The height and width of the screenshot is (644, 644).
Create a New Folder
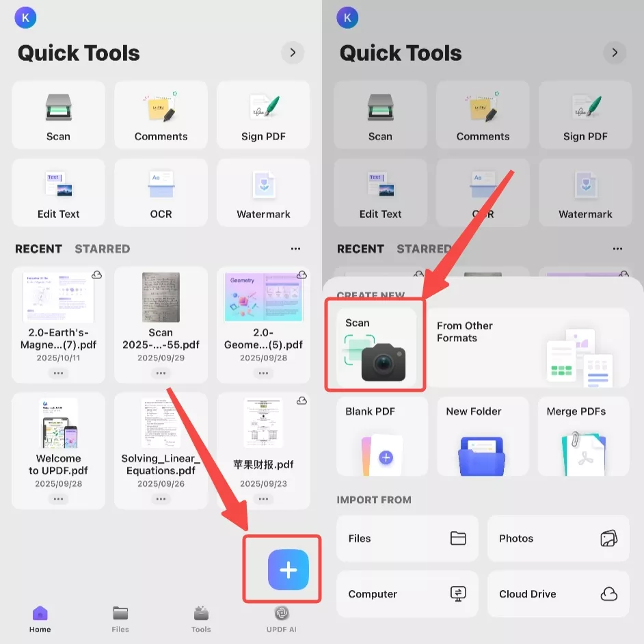[483, 436]
